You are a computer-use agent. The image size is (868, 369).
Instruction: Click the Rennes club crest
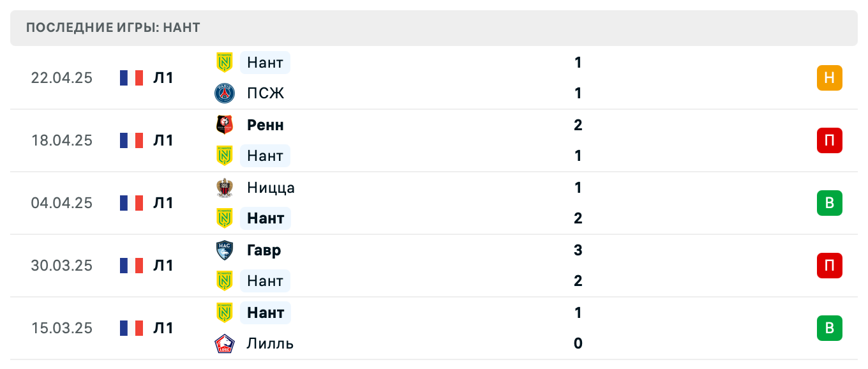click(226, 125)
